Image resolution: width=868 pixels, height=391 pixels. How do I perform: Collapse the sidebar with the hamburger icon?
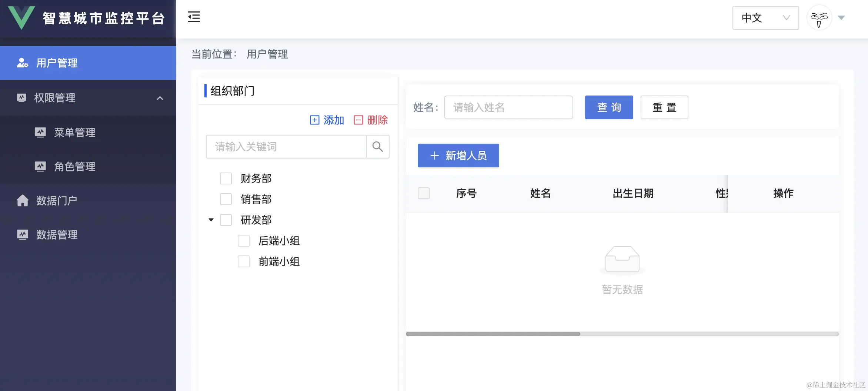194,17
